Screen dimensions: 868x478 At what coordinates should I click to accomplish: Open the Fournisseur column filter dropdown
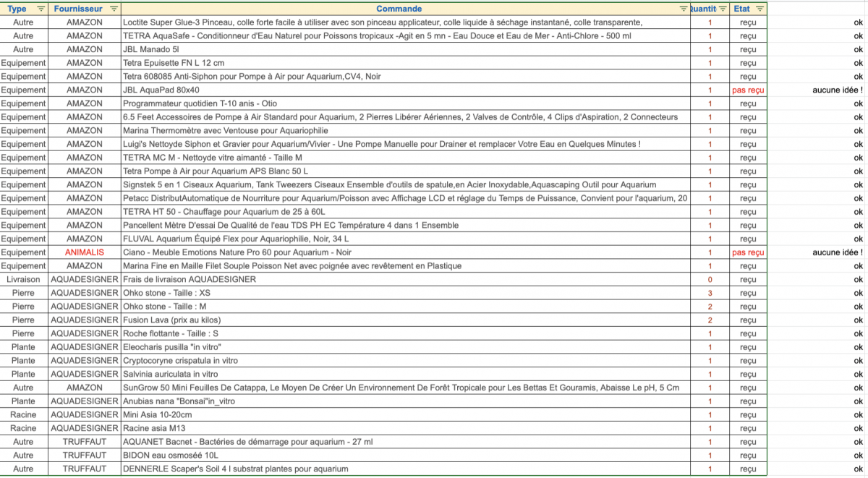114,9
